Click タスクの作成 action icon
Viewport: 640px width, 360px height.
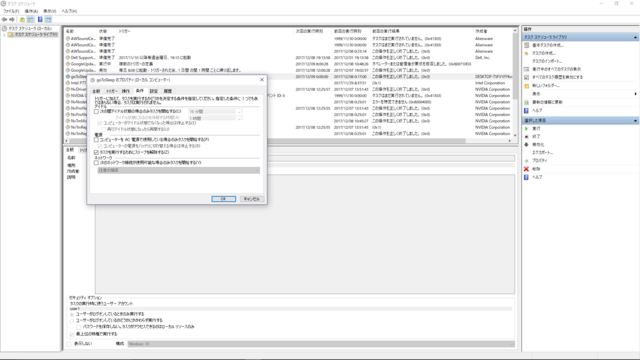[x=527, y=53]
